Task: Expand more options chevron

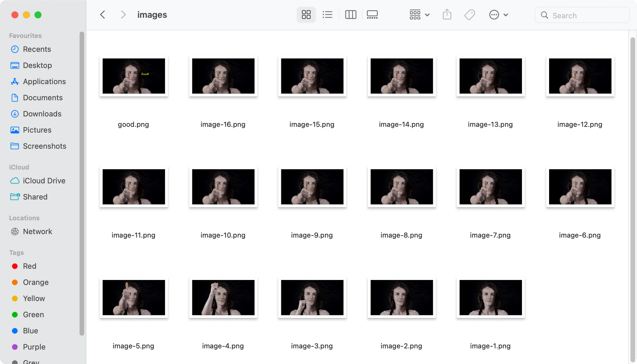Action: pyautogui.click(x=505, y=14)
